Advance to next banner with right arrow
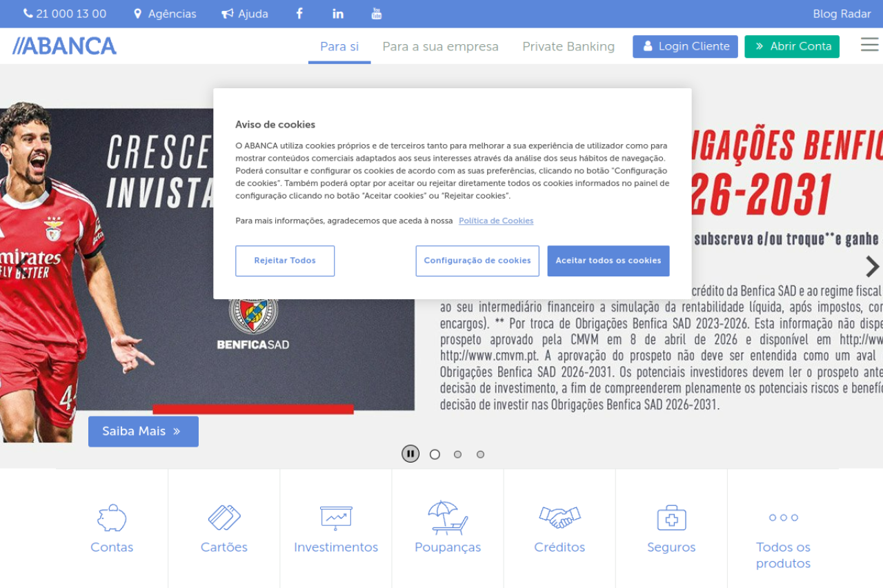This screenshot has height=588, width=883. click(872, 266)
